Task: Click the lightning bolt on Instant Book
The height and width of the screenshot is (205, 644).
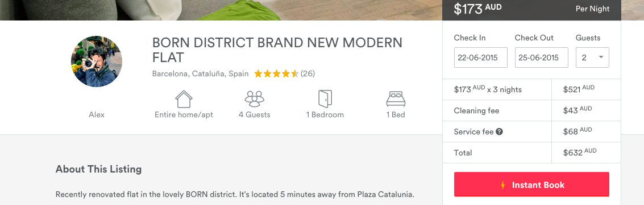Action: point(502,185)
